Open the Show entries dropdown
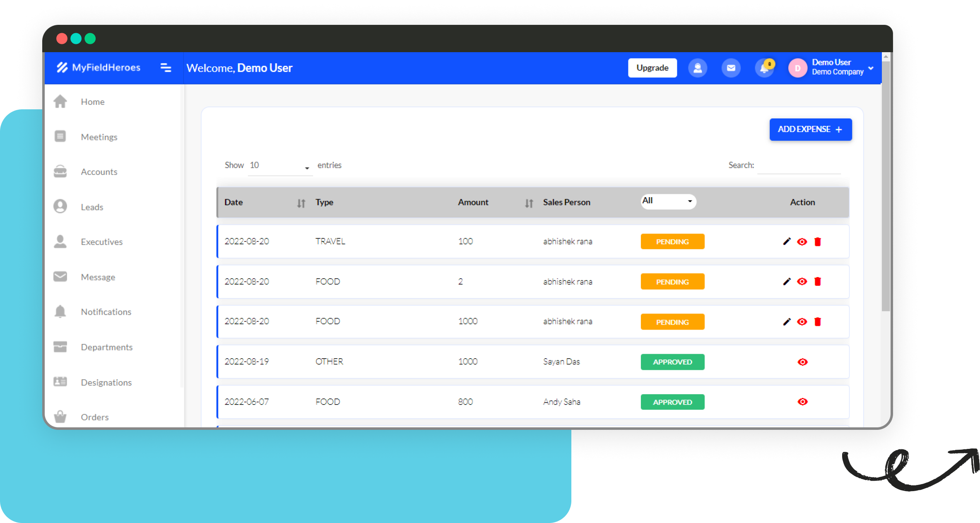Image resolution: width=980 pixels, height=523 pixels. 280,165
